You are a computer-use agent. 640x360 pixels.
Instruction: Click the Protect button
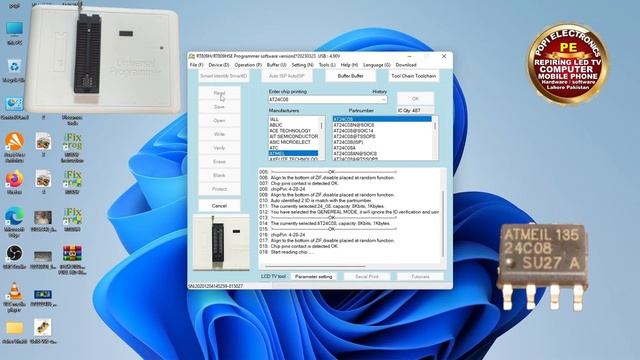[219, 189]
